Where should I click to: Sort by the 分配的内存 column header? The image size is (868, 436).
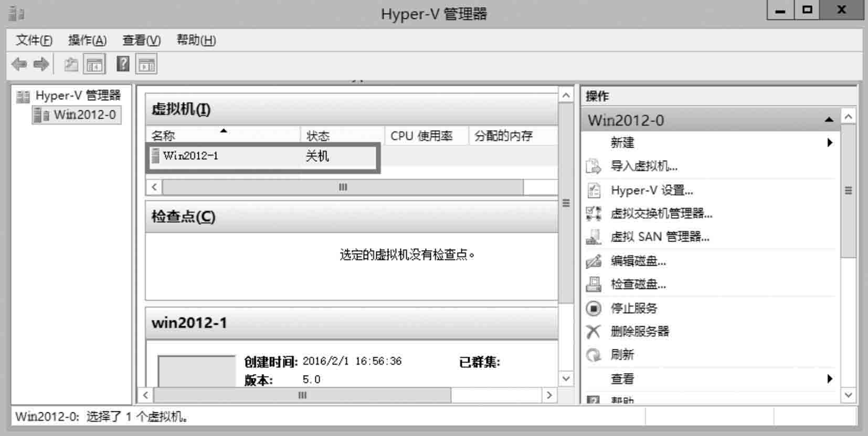(x=513, y=136)
